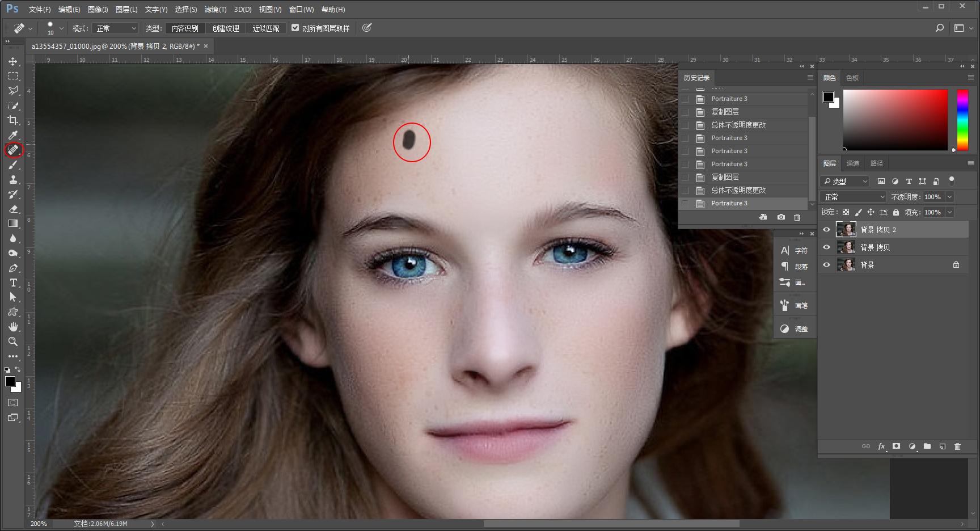
Task: Open the brush size preset picker
Action: [x=61, y=28]
